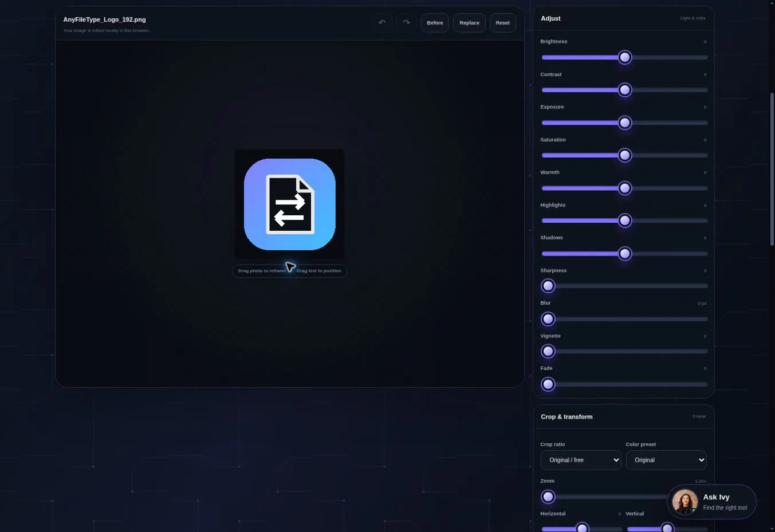
Task: Click the page vertical scrollbar
Action: 772,169
